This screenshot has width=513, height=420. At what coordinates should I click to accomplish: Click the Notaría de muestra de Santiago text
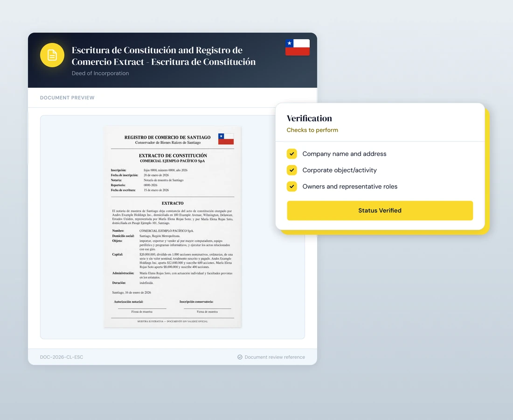(163, 180)
